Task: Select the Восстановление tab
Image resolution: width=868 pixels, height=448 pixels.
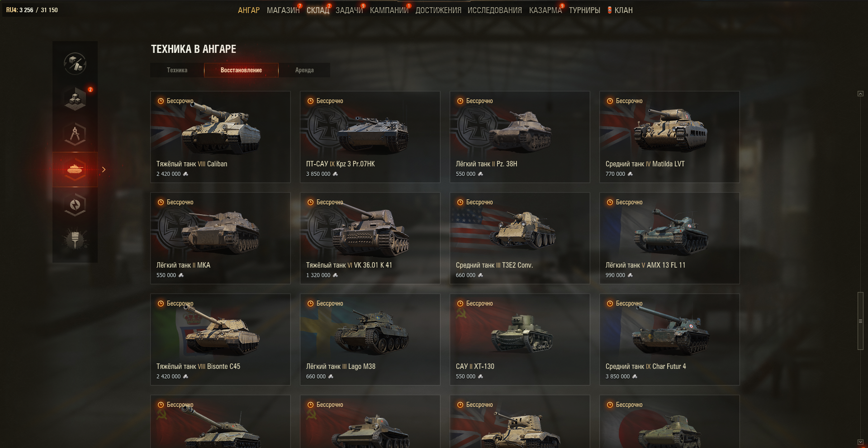Action: [241, 70]
